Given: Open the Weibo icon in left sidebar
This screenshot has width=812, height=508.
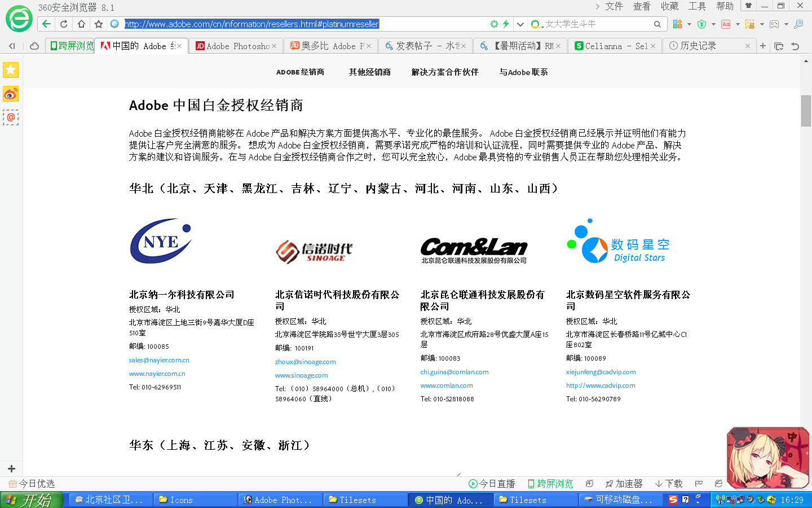Looking at the screenshot, I should coord(11,94).
